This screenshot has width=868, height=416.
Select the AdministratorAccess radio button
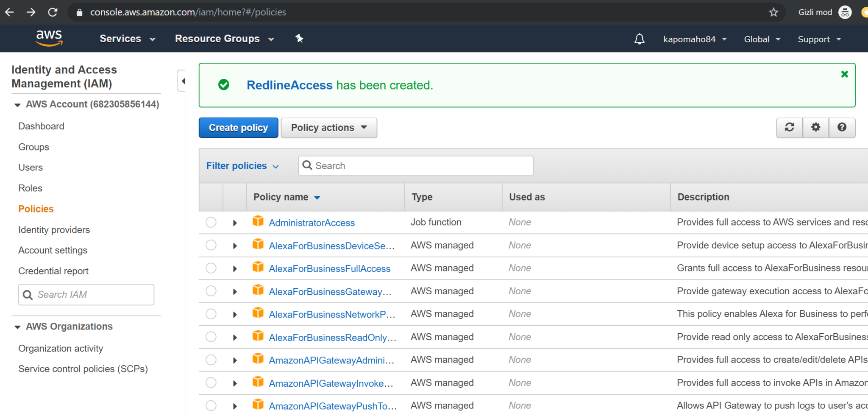click(x=211, y=222)
